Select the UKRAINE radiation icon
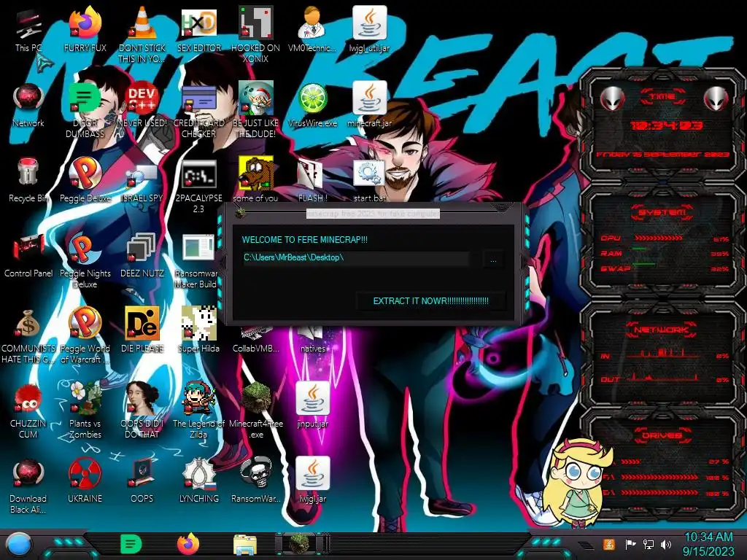Viewport: 747px width, 560px height. pos(85,481)
